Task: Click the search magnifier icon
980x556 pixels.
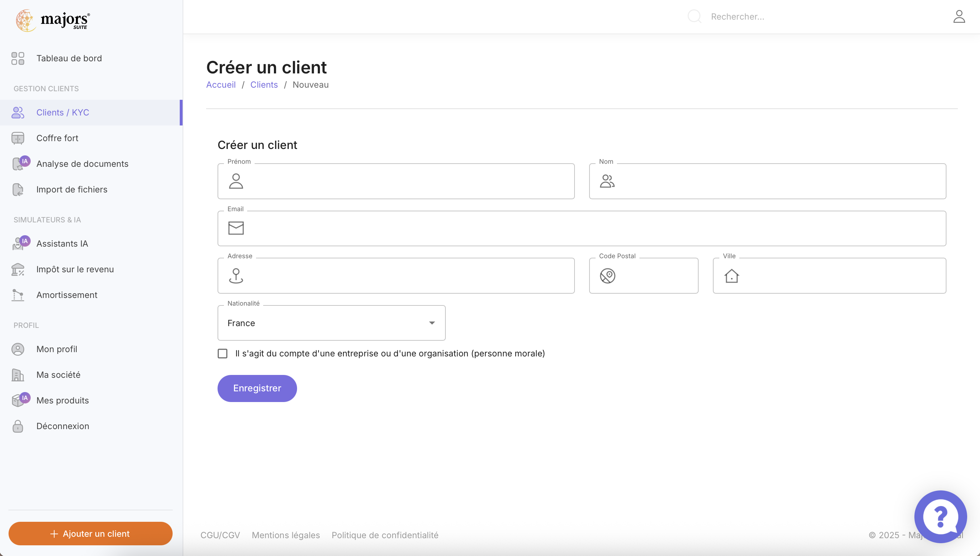Action: click(694, 17)
